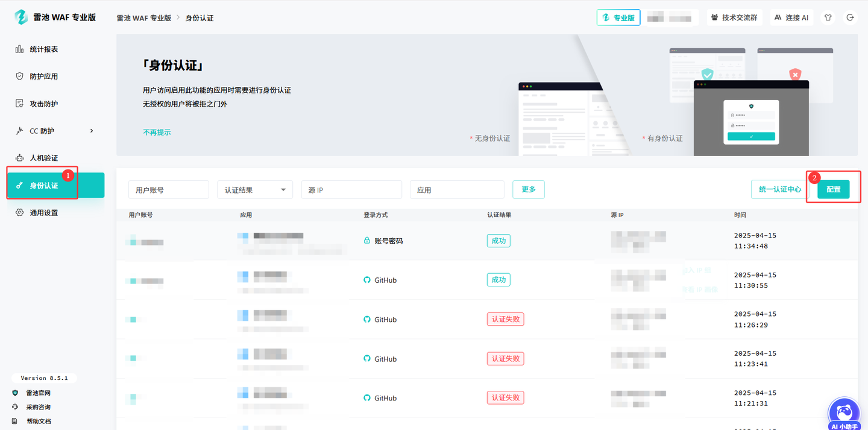Click the shirt theme icon in the header

click(828, 17)
